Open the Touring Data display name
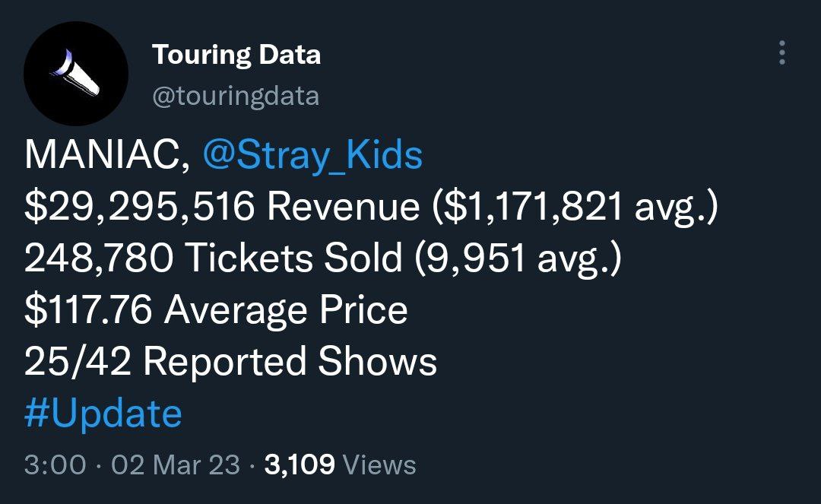 tap(236, 55)
